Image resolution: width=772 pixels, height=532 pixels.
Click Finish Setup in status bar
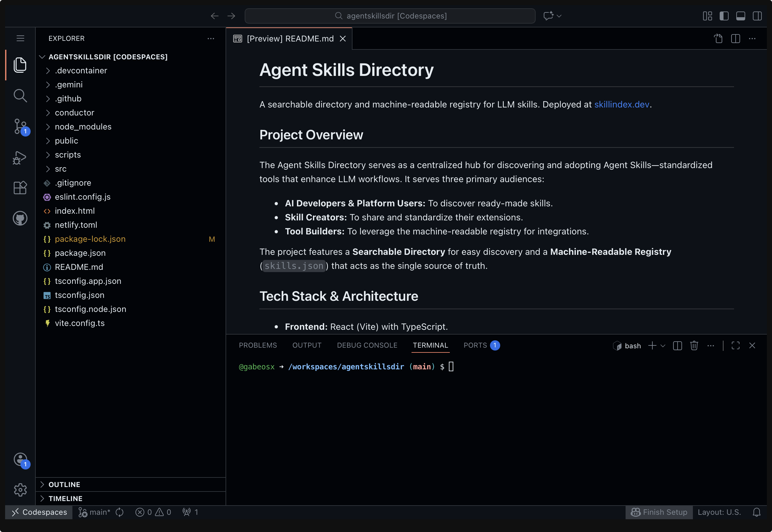[x=659, y=512]
